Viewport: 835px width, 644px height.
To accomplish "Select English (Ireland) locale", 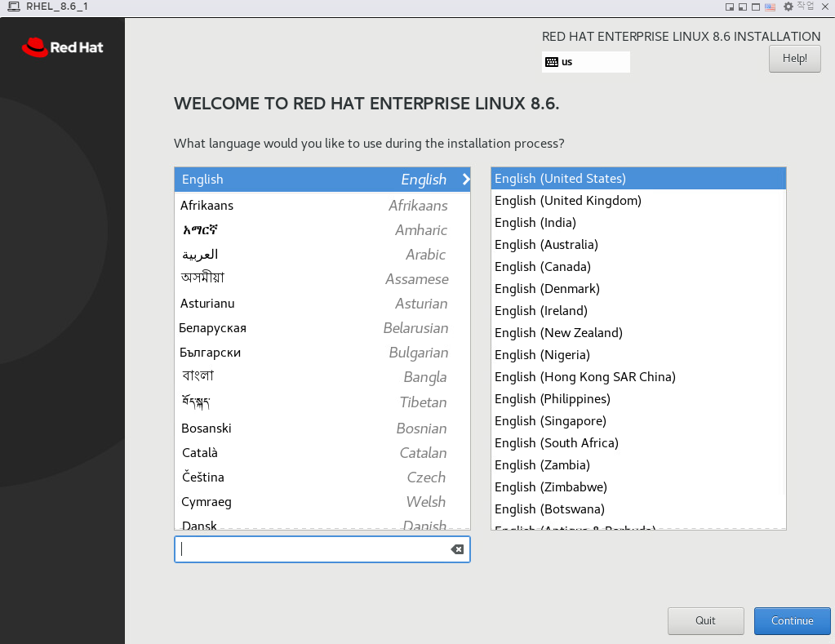I will 638,310.
